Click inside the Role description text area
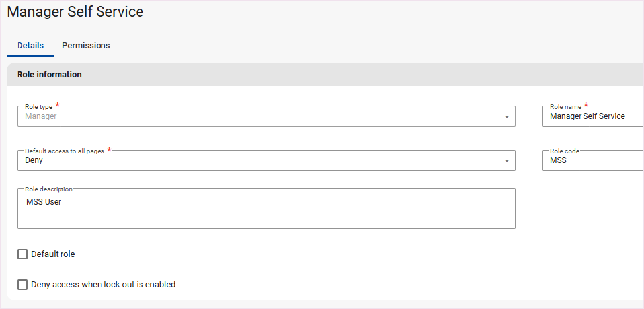 click(264, 210)
